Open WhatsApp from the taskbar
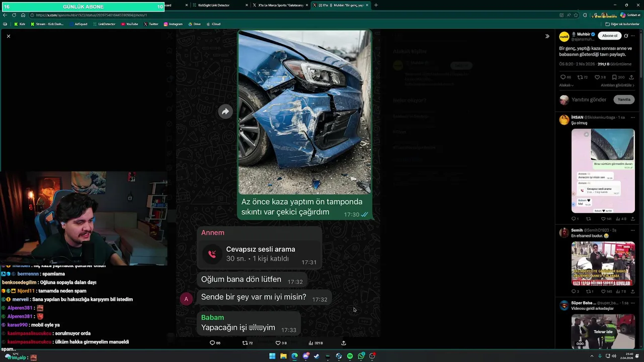Viewport: 644px width, 362px height. click(x=361, y=356)
